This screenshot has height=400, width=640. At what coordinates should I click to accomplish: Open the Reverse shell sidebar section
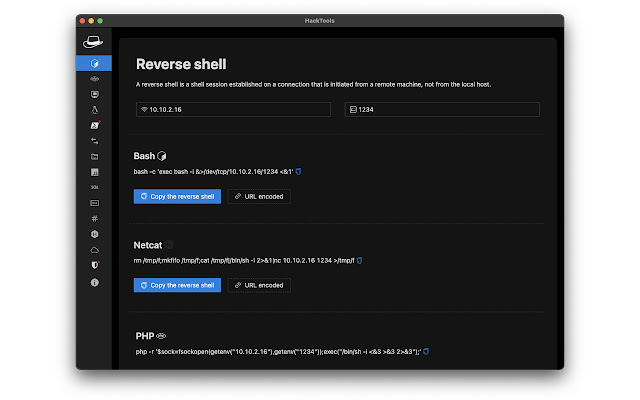(94, 63)
